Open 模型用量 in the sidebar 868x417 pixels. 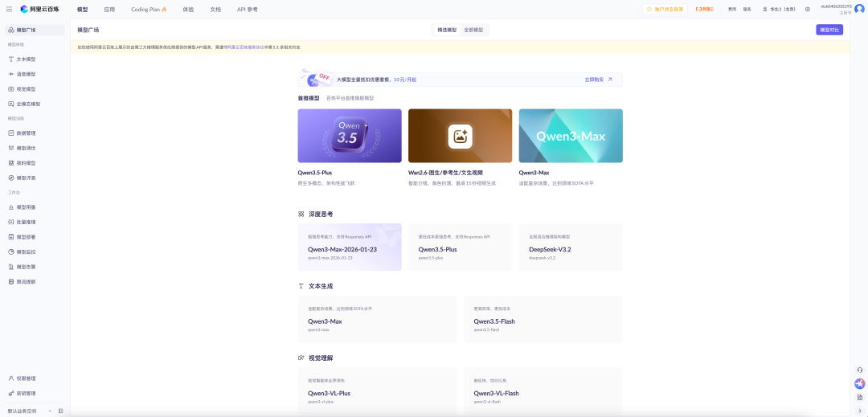pyautogui.click(x=35, y=207)
